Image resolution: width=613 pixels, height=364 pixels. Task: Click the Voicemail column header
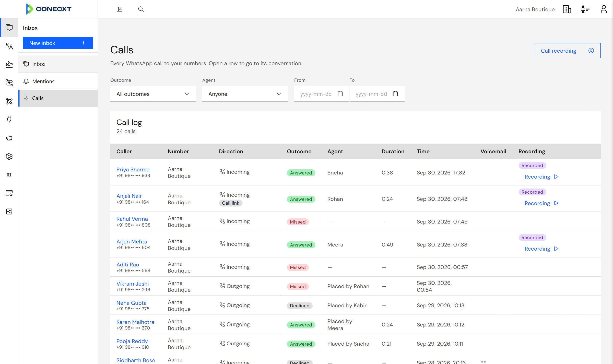493,151
